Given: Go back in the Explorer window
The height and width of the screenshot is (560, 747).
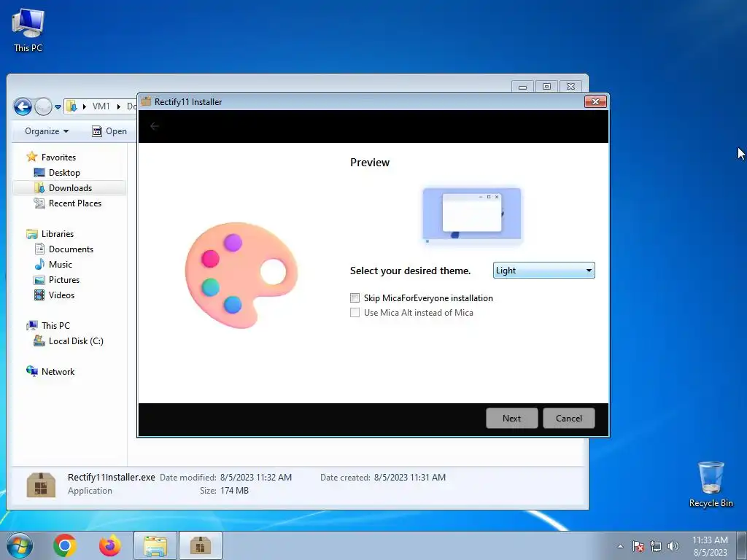Looking at the screenshot, I should coord(23,106).
